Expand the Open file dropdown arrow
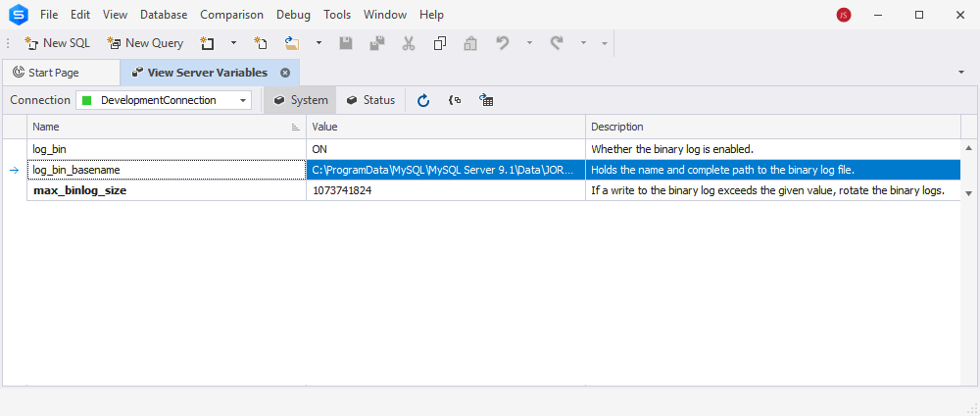980x416 pixels. 318,43
